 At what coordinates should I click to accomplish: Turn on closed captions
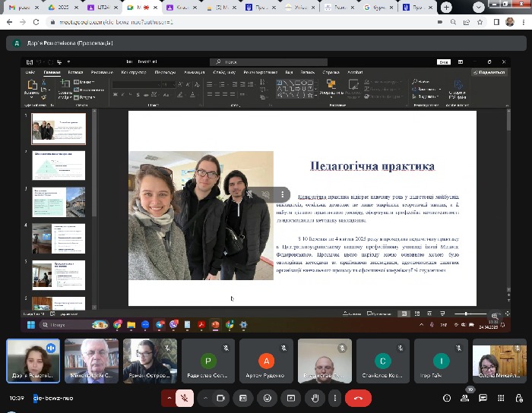[x=243, y=397]
